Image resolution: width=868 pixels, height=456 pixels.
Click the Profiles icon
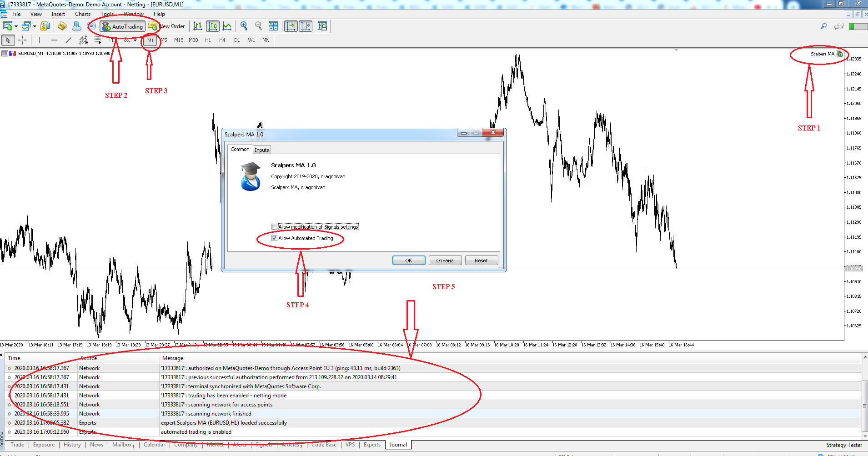coord(26,26)
